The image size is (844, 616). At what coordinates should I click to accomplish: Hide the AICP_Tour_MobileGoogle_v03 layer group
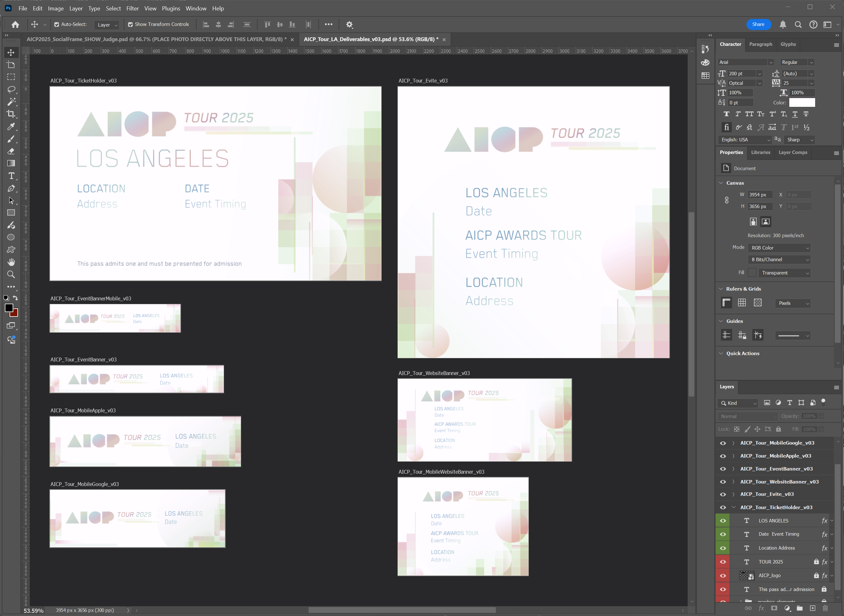[x=723, y=443]
